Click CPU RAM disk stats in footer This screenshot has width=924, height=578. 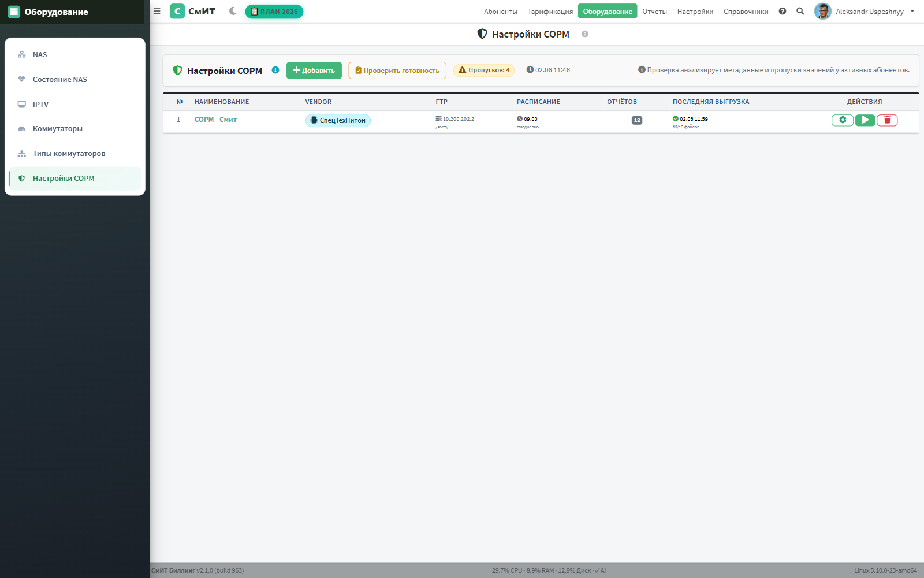coord(549,570)
